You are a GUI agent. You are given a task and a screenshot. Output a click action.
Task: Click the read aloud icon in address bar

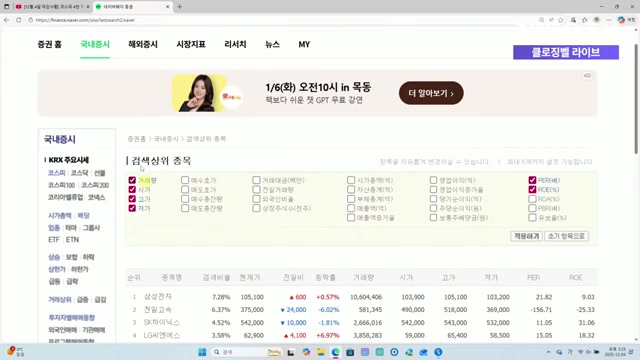pos(551,20)
